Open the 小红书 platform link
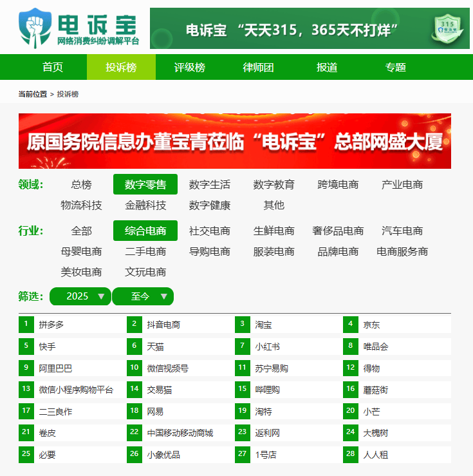Viewport: 473px width, 476px height. tap(267, 347)
